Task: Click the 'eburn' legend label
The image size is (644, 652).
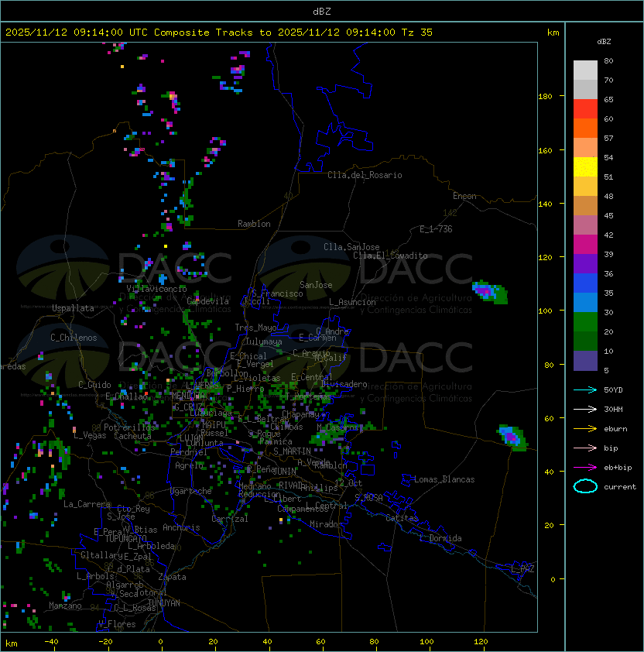Action: pos(615,429)
